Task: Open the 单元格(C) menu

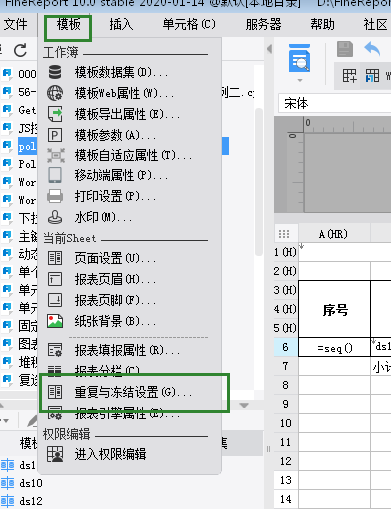Action: tap(189, 24)
